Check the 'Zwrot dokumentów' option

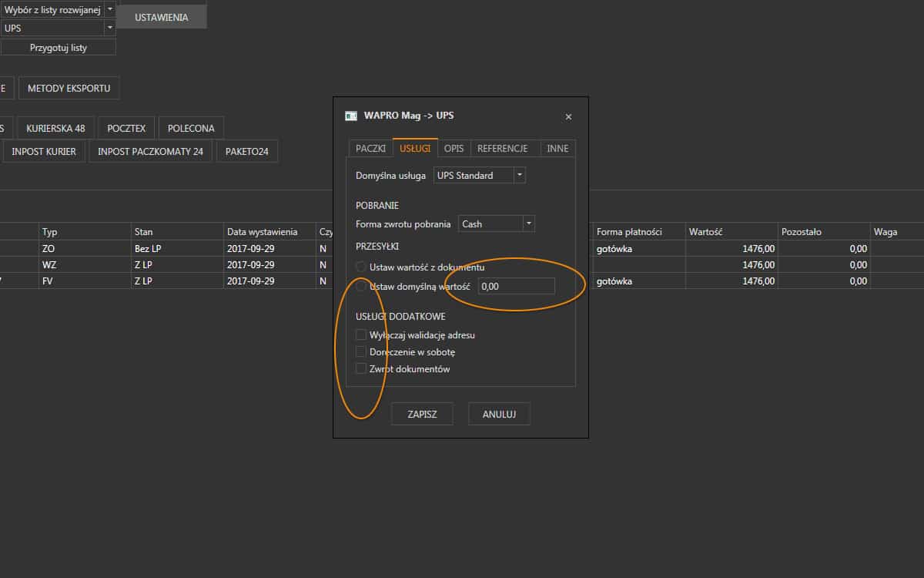(361, 369)
